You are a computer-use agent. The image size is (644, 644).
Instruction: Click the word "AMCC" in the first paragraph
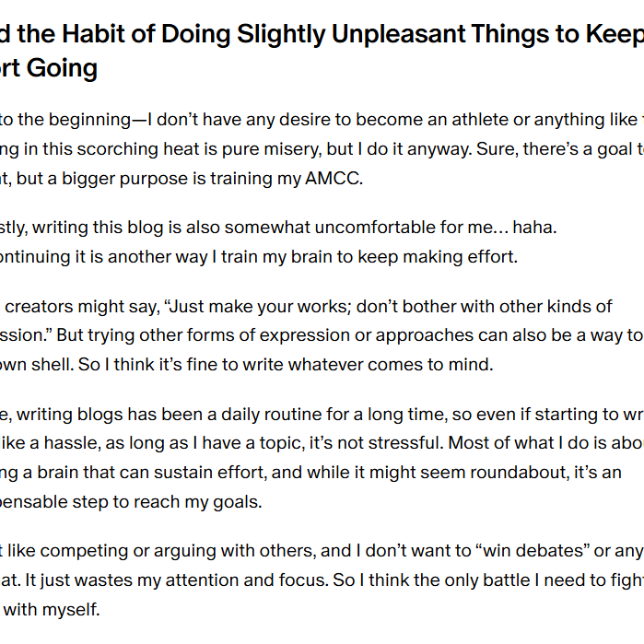pyautogui.click(x=332, y=179)
